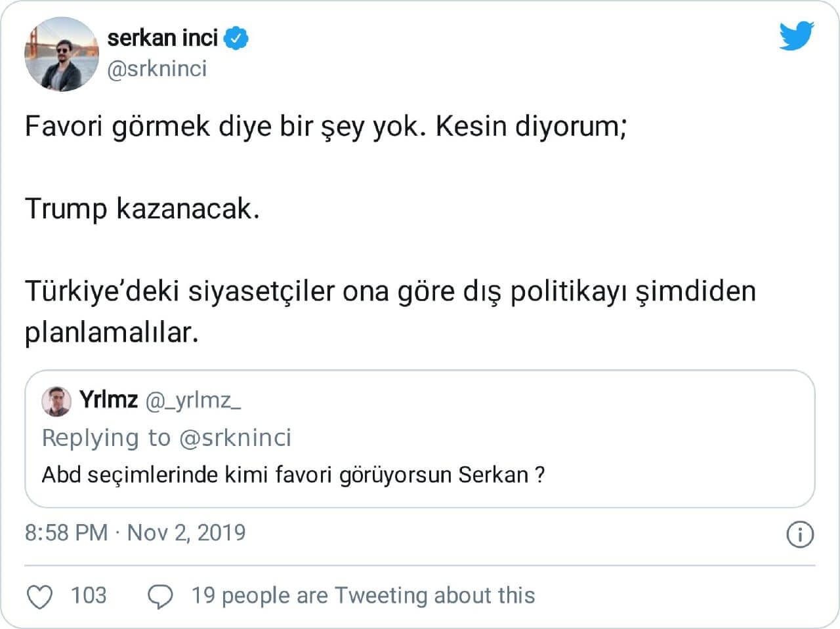Open the "serkan inci" display name

pyautogui.click(x=162, y=38)
